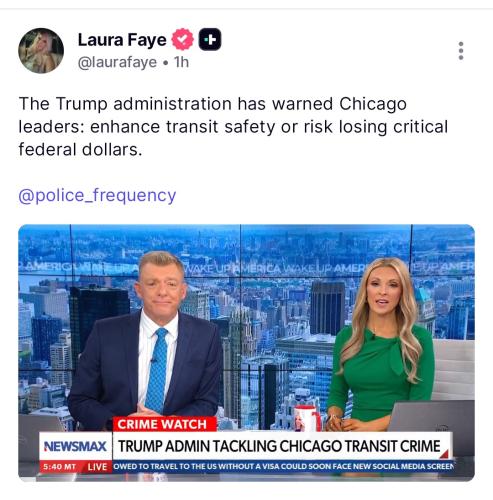The height and width of the screenshot is (500, 493).
Task: Open the three-dot post options menu
Action: [461, 51]
